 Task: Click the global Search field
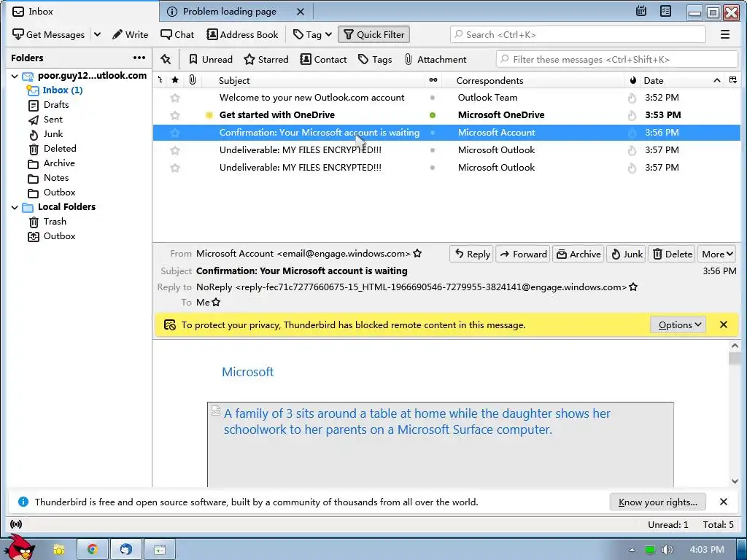(x=578, y=34)
